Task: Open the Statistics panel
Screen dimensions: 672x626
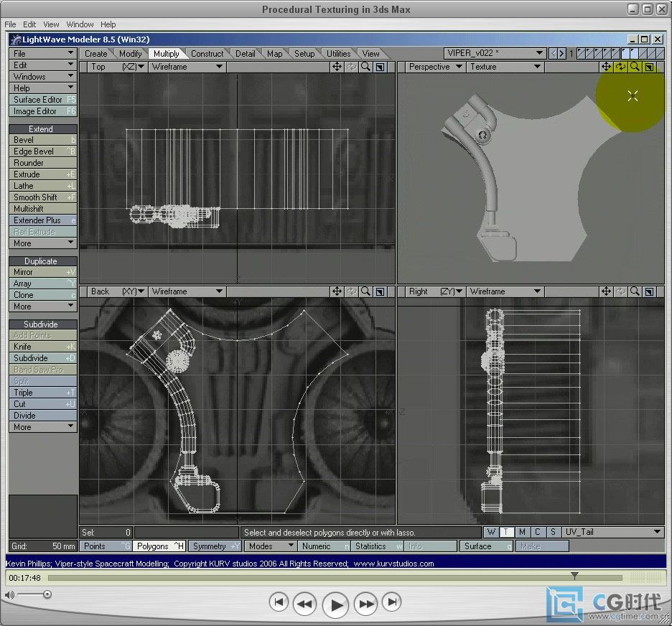Action: point(377,546)
